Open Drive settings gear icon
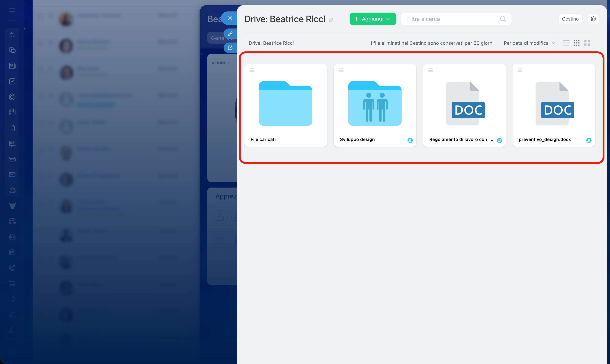Image resolution: width=610 pixels, height=364 pixels. [593, 19]
